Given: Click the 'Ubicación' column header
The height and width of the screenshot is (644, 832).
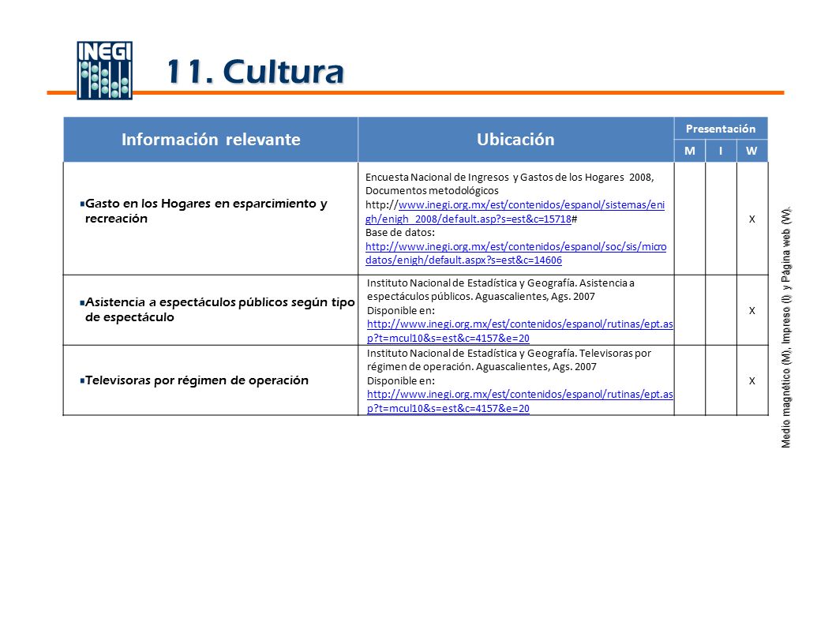Looking at the screenshot, I should pyautogui.click(x=515, y=140).
